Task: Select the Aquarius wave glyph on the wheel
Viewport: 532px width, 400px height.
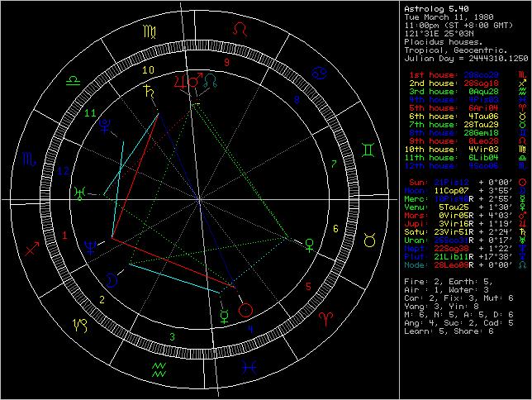Action: pos(159,368)
